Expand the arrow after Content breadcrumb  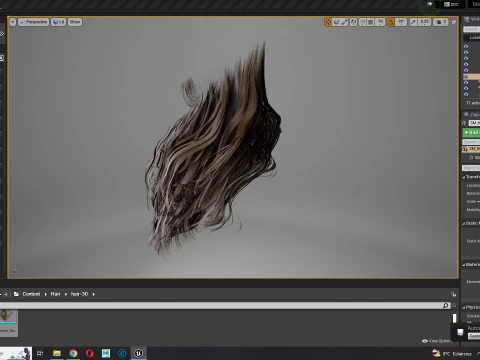tap(46, 294)
